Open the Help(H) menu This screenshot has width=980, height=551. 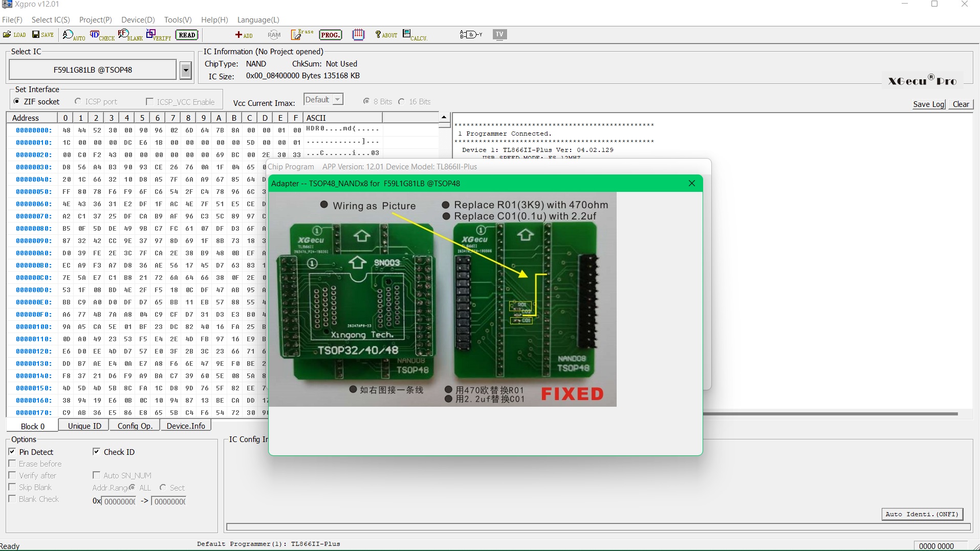(214, 19)
